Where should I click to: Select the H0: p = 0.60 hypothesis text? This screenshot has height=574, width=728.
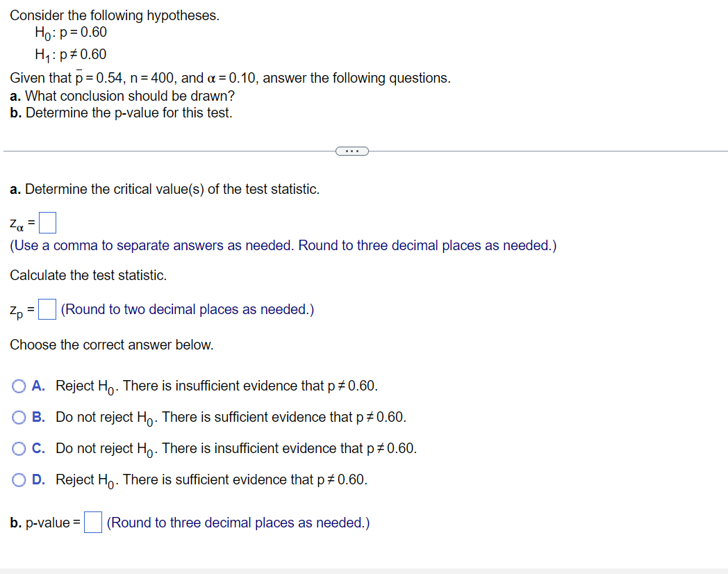coord(70,32)
